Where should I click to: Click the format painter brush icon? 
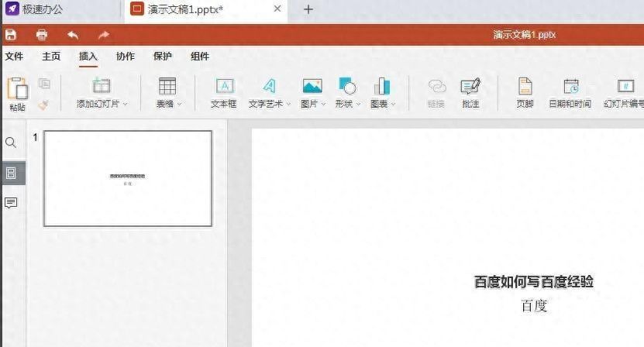click(43, 105)
